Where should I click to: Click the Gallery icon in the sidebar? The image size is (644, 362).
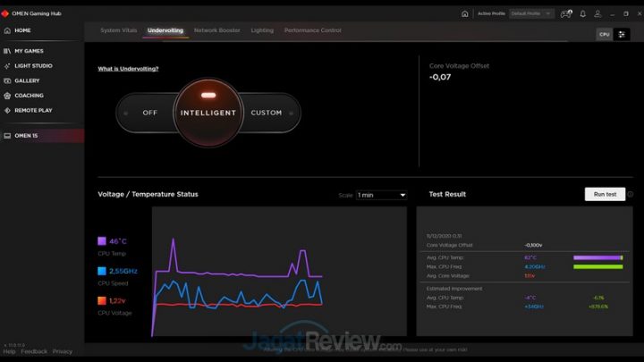[7, 80]
